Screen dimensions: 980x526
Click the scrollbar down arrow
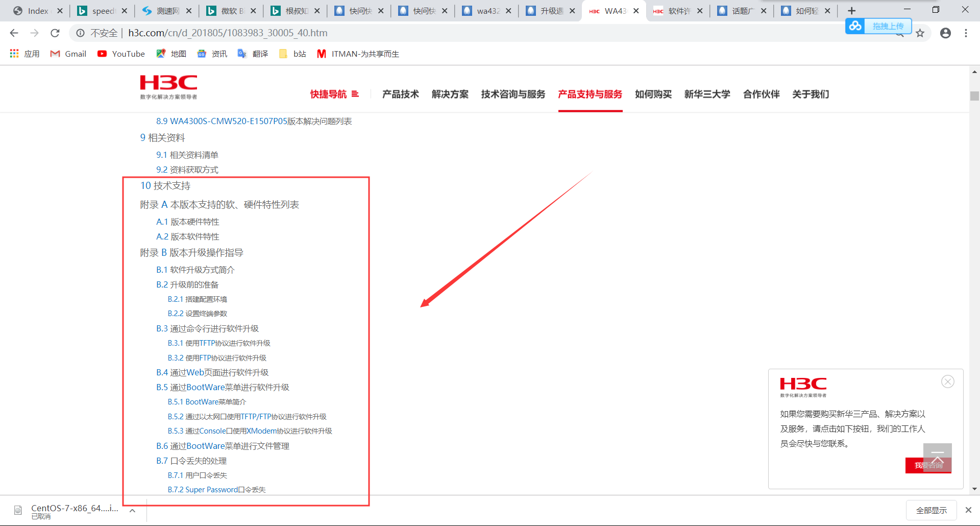click(974, 489)
